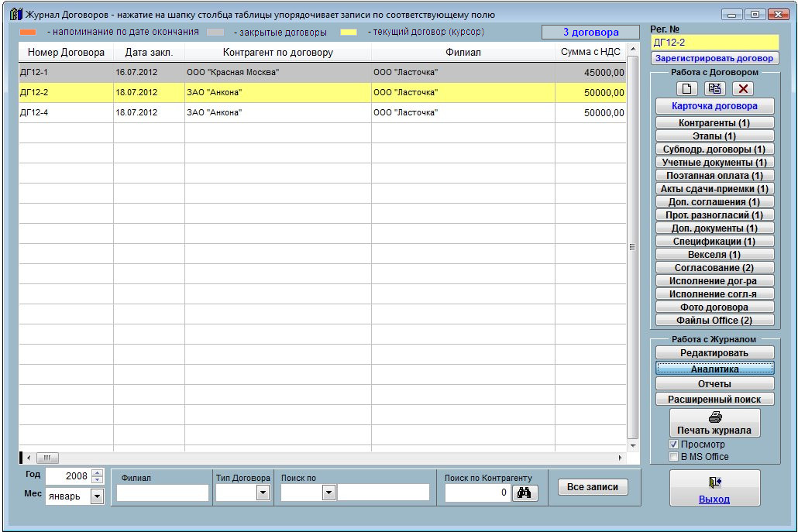Sort by Номер Договора column header

click(66, 53)
